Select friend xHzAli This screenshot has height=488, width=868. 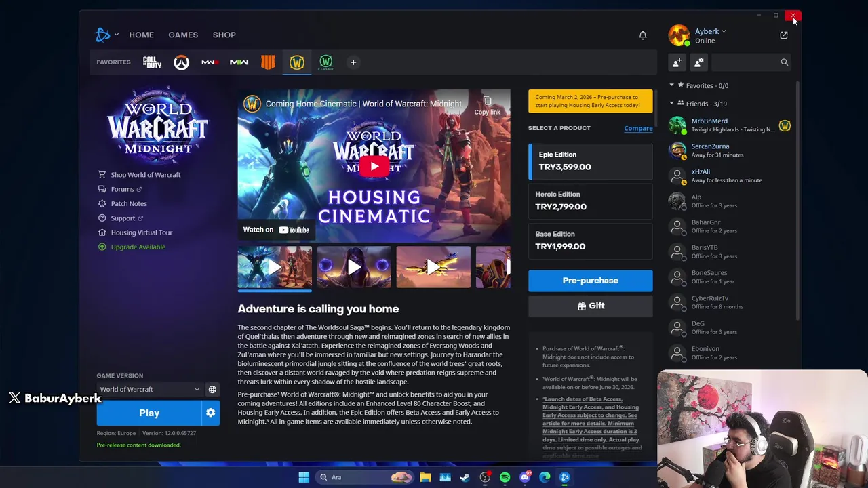729,176
